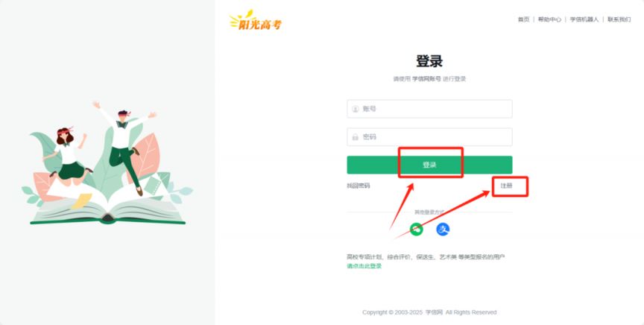Open the 首页 link in top navigation
The height and width of the screenshot is (325, 644).
tap(523, 19)
